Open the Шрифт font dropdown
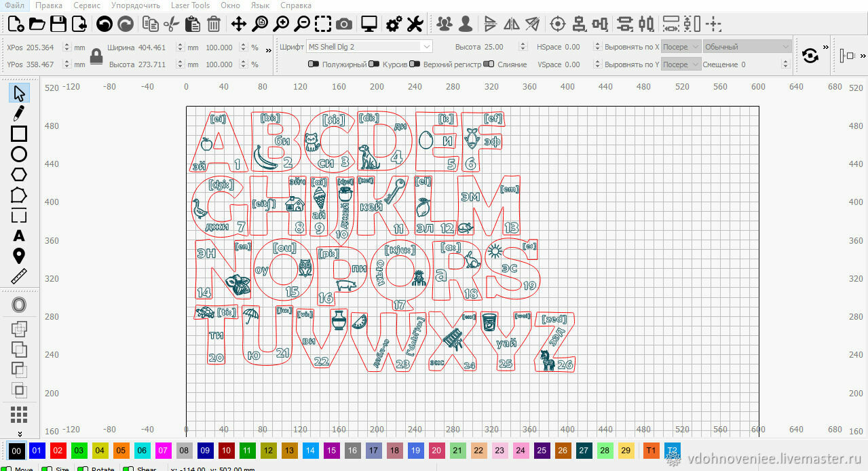Screen dimensions: 868x471 point(369,47)
